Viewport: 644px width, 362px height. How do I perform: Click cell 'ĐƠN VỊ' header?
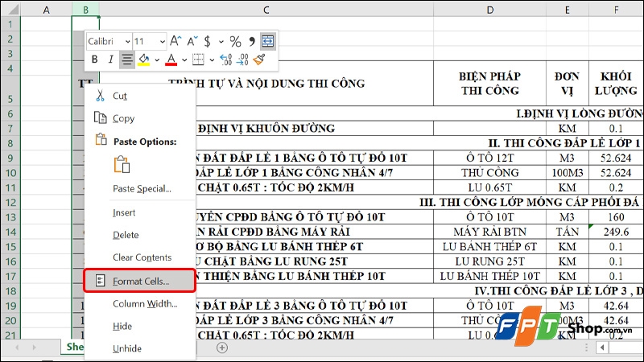pyautogui.click(x=568, y=84)
